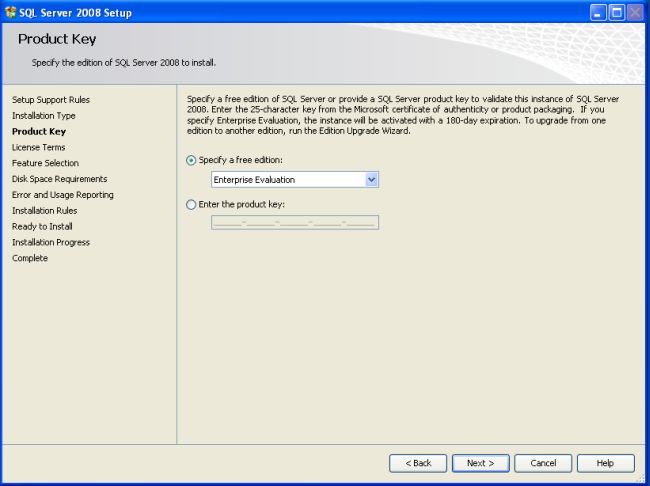Maximize the SQL Server 2008 Setup window

click(x=616, y=13)
